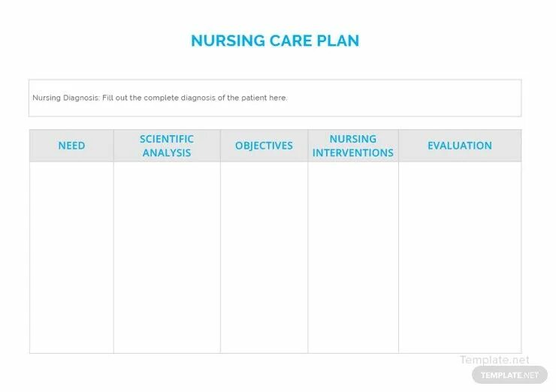Click the Nursing Care Plan title
The height and width of the screenshot is (392, 556).
point(275,41)
